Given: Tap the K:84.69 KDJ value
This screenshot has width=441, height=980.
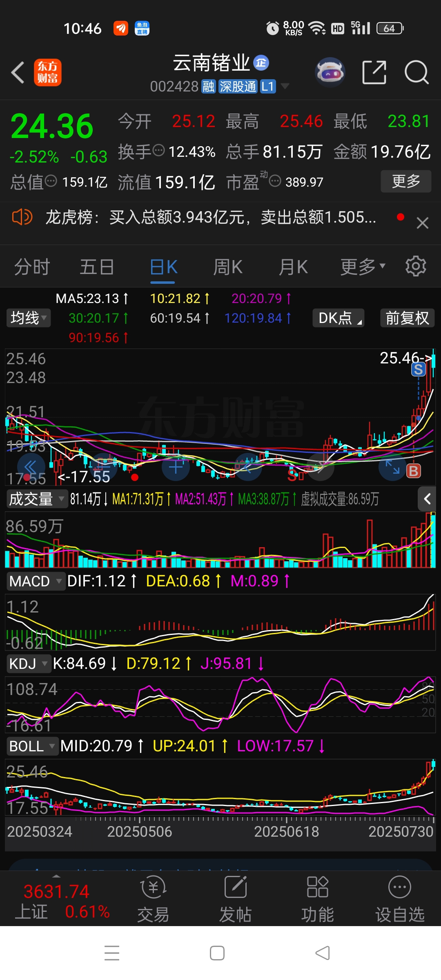Looking at the screenshot, I should pyautogui.click(x=85, y=664).
